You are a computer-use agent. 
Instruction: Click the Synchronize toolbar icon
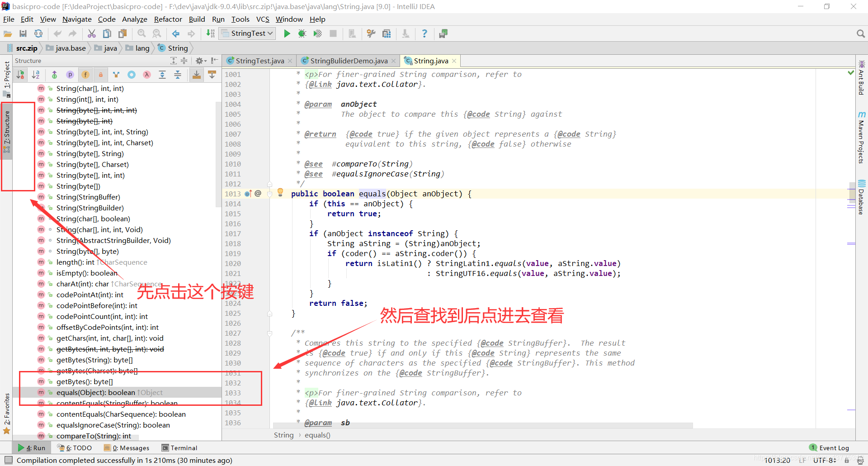[38, 33]
